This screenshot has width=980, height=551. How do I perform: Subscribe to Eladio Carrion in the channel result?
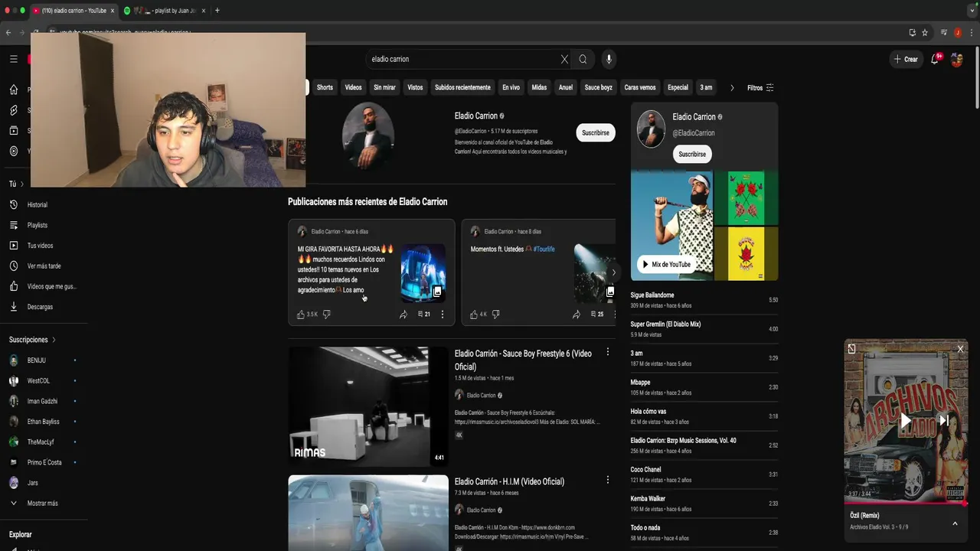coord(595,133)
